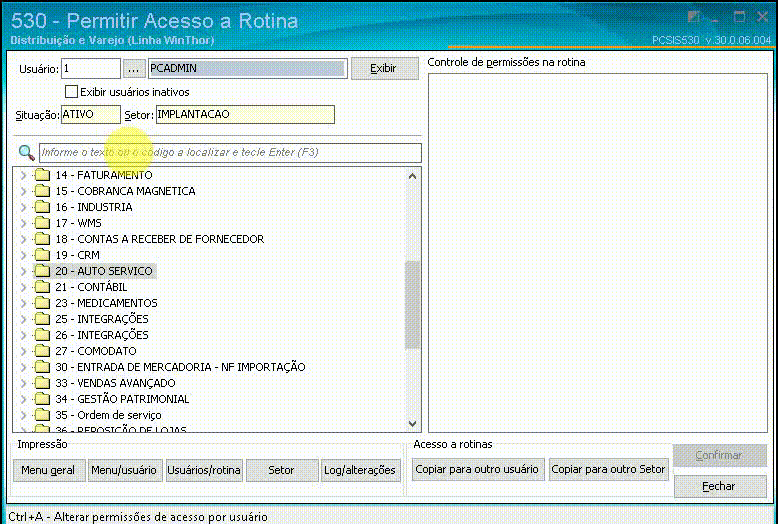
Task: Click folder icon of 23 - MEDICAMENTOS
Action: [x=43, y=303]
